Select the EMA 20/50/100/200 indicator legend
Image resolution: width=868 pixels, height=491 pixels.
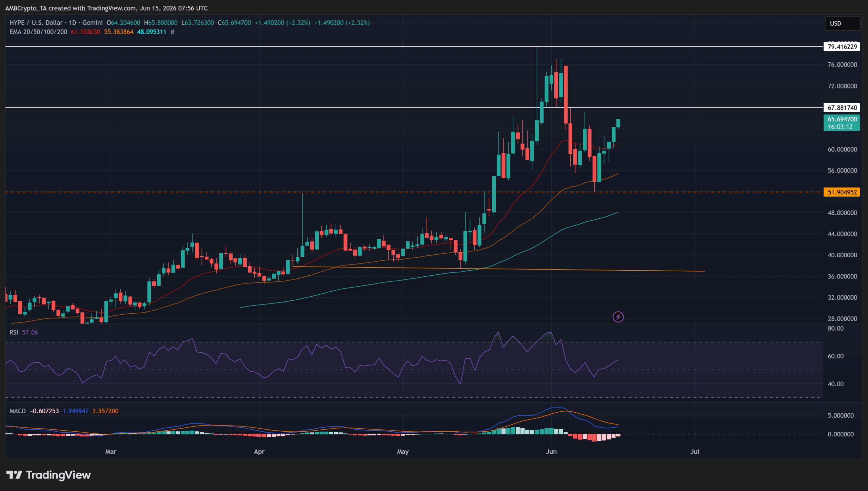pyautogui.click(x=38, y=32)
